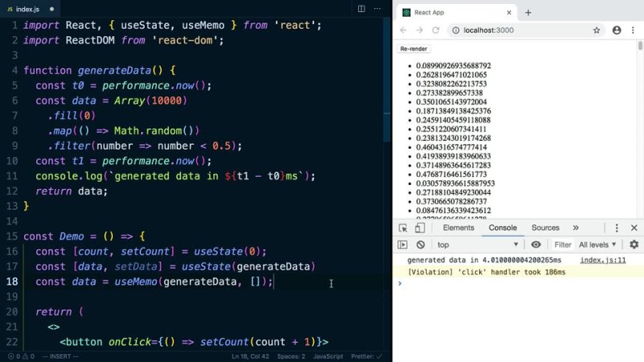Select the React App browser tab

click(456, 13)
